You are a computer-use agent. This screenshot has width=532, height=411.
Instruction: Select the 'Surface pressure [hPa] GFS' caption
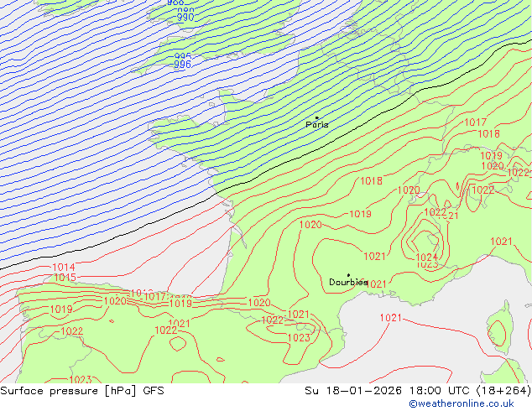tap(82, 391)
